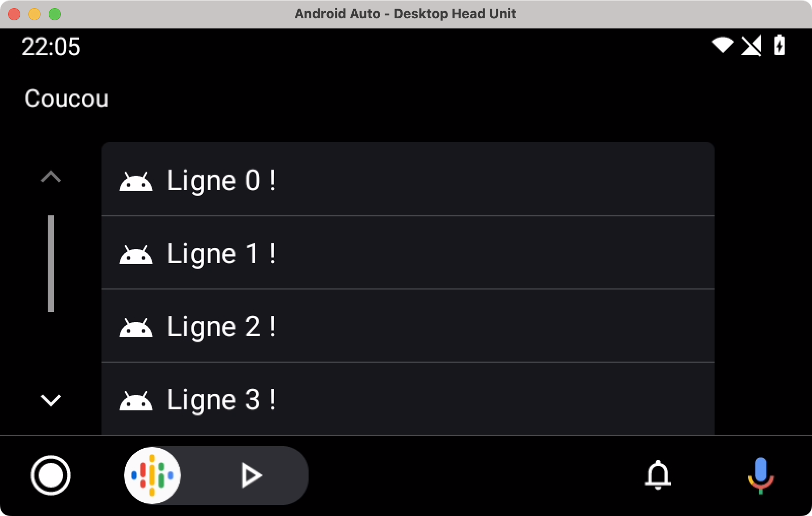812x516 pixels.
Task: Click the Android icon beside Ligne 1
Action: point(136,254)
